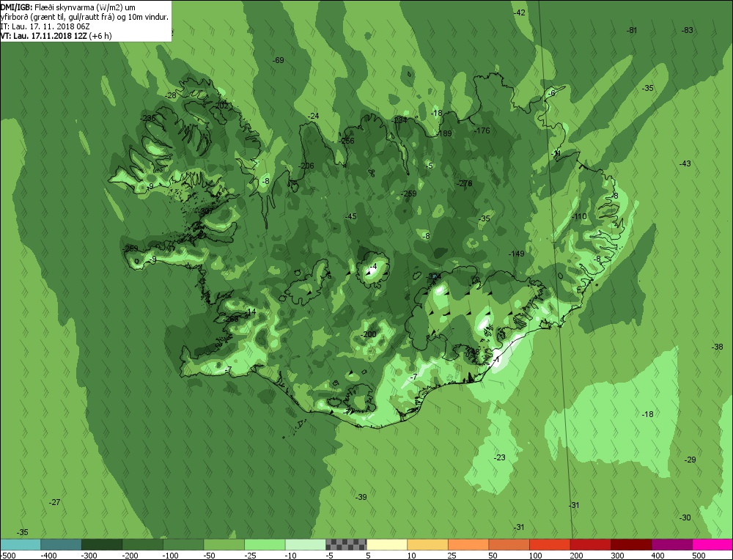Image resolution: width=733 pixels, height=560 pixels.
Task: Click the '-234' map value
Action: 399,120
